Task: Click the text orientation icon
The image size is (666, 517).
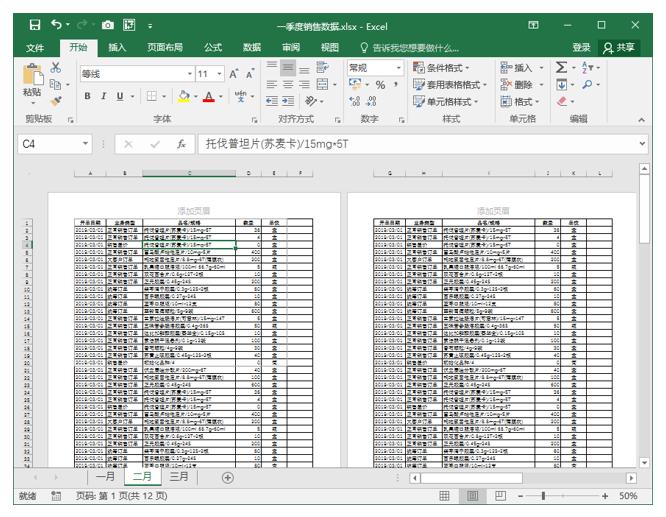Action: tap(311, 101)
